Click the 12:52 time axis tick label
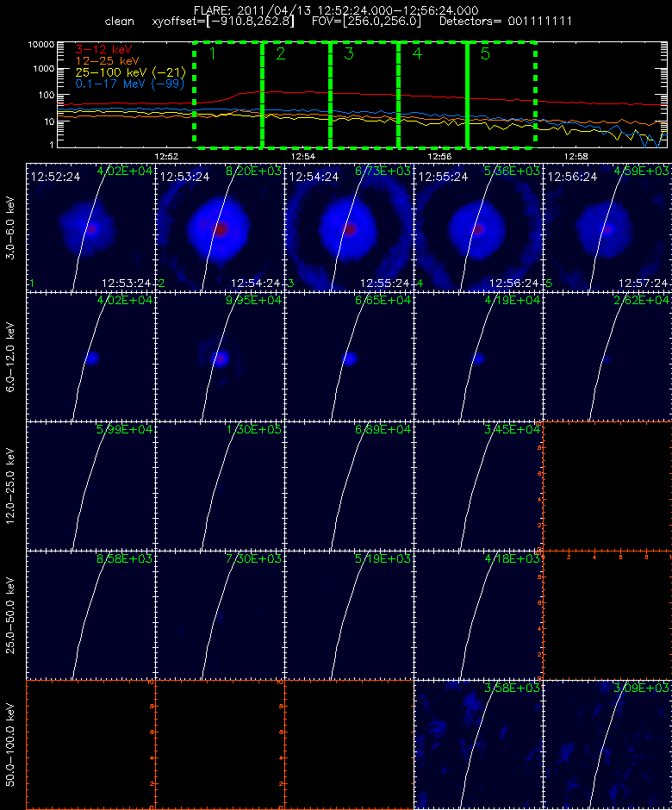This screenshot has height=810, width=672. pos(166,156)
